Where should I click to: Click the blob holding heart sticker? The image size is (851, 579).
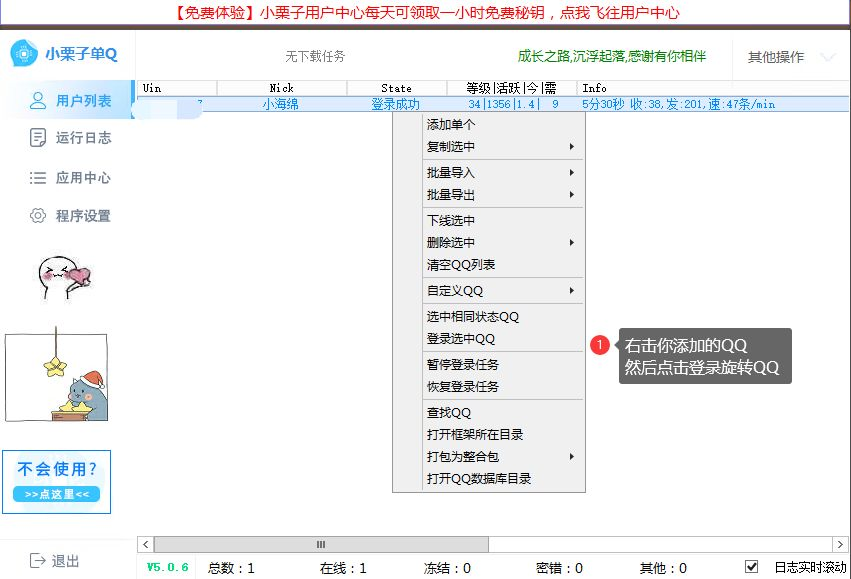tap(64, 278)
